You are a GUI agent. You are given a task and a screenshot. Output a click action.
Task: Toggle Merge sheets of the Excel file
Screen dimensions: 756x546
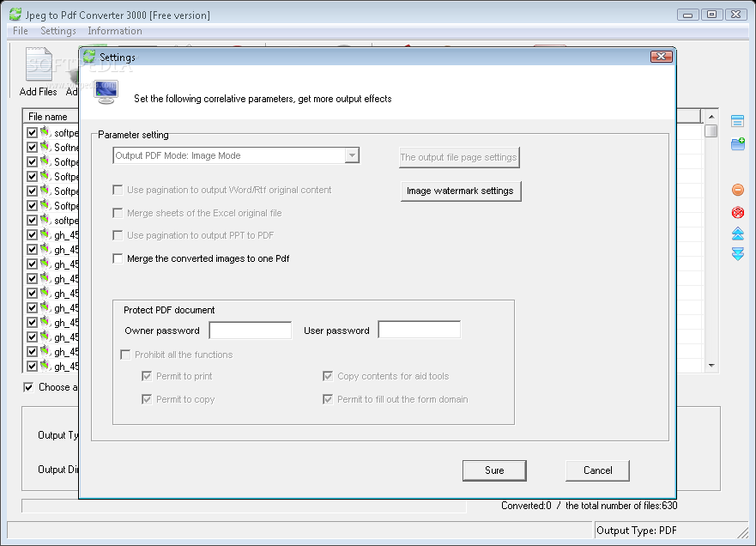118,213
